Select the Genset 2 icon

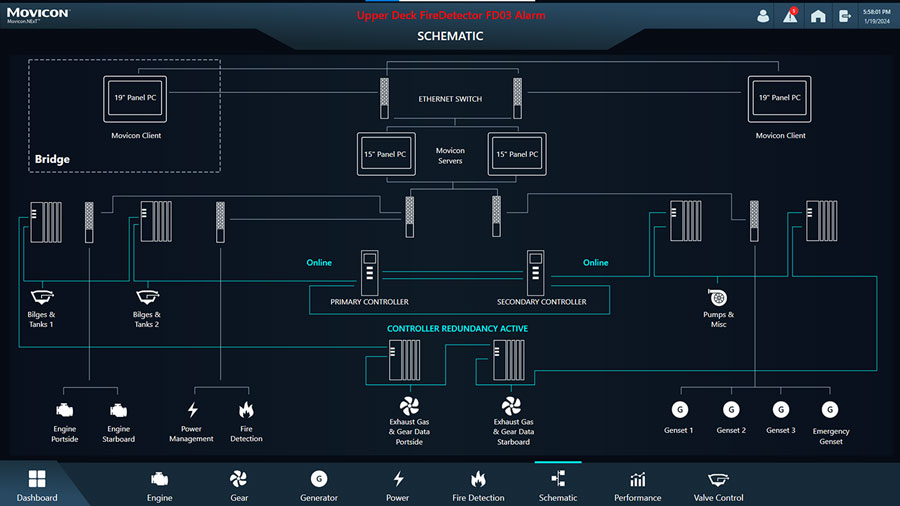point(731,410)
